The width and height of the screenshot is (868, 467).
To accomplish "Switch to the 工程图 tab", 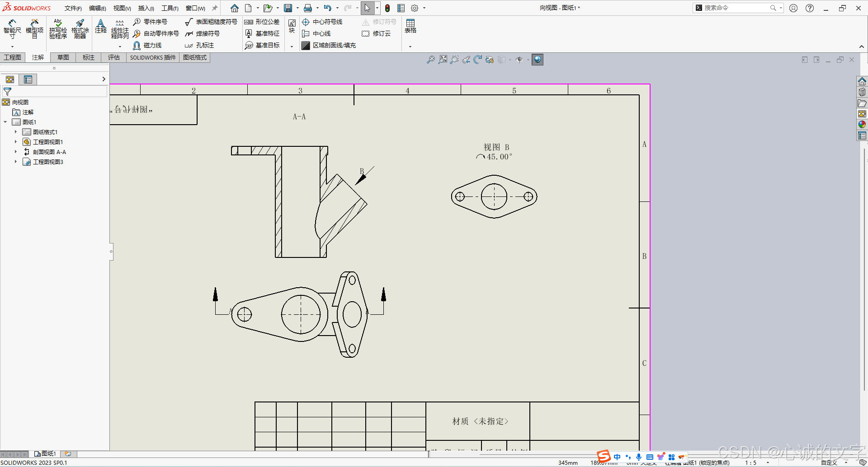I will [13, 57].
